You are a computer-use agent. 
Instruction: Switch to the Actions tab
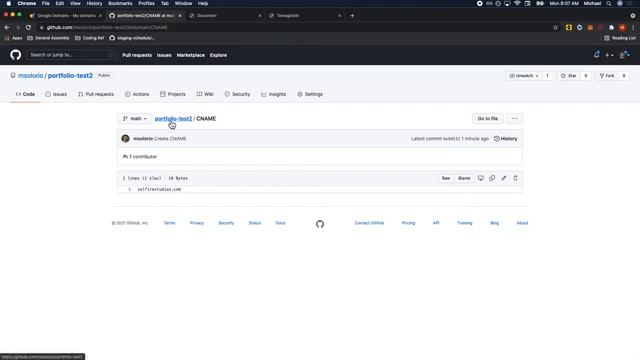click(137, 94)
